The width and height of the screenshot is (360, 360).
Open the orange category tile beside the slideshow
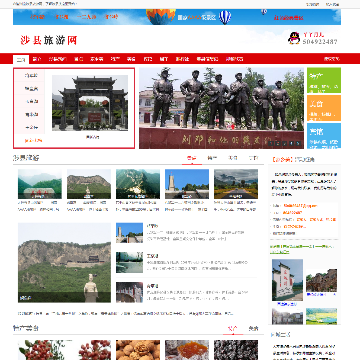[324, 108]
